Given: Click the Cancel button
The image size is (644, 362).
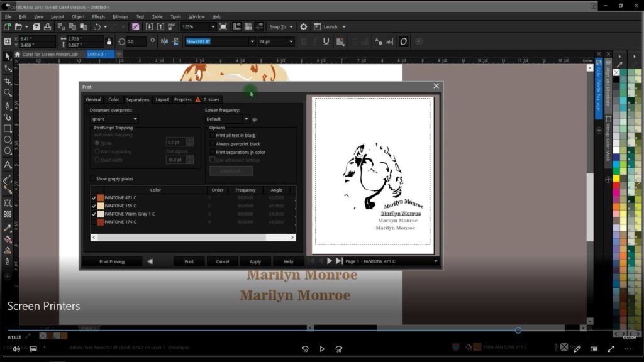Looking at the screenshot, I should coord(223,261).
